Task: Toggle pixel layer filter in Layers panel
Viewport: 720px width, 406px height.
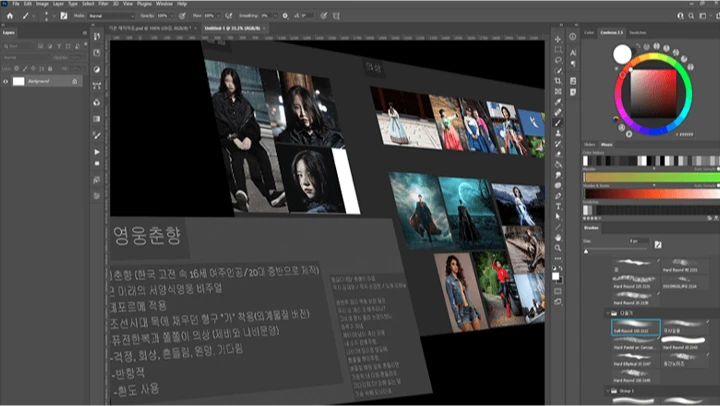Action: 41,46
